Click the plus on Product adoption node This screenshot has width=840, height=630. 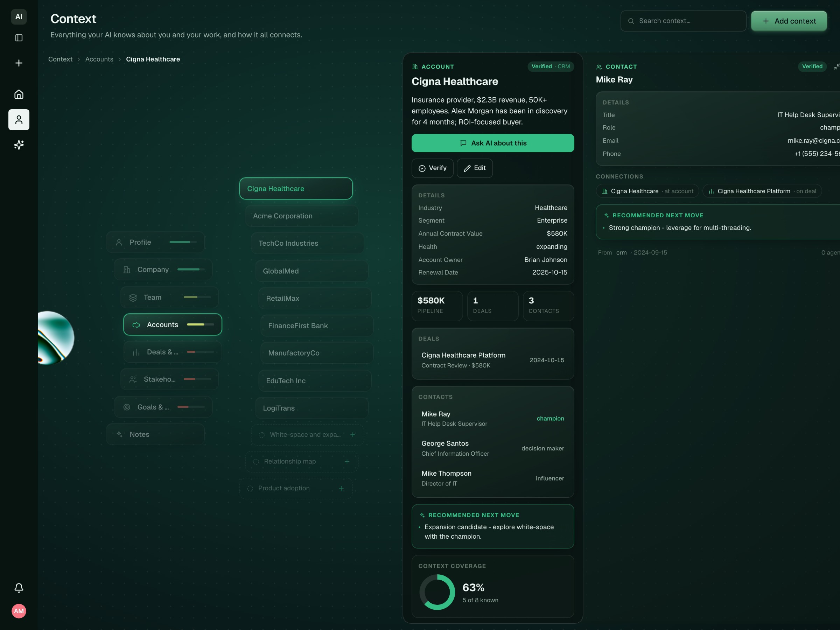pos(341,488)
